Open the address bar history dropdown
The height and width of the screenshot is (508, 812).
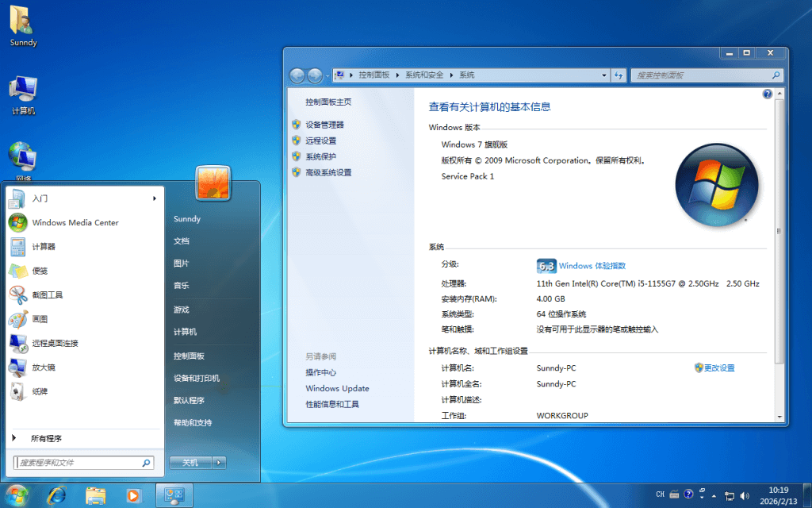click(603, 75)
